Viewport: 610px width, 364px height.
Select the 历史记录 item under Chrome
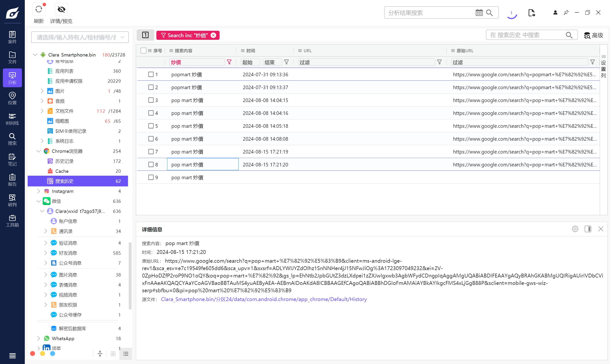click(64, 161)
